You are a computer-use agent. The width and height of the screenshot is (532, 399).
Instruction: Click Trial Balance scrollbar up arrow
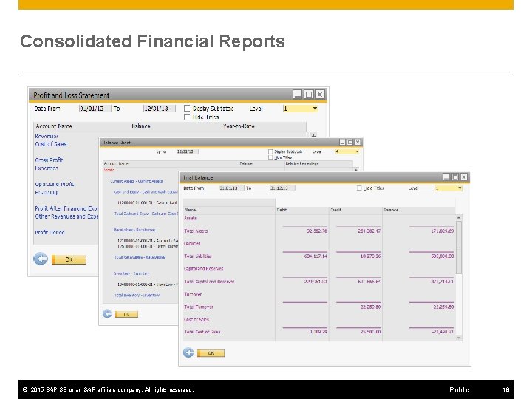point(459,217)
